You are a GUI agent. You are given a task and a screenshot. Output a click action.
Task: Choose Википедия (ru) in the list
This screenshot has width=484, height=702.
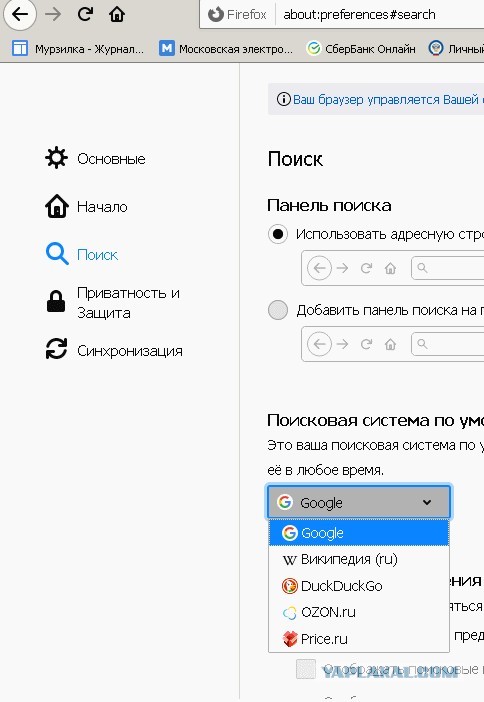pos(359,559)
